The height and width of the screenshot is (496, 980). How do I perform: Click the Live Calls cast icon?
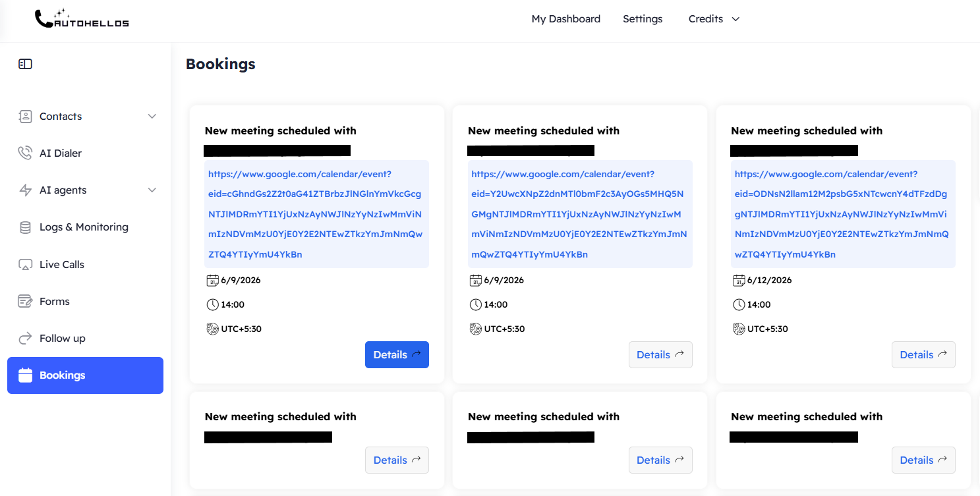coord(25,264)
